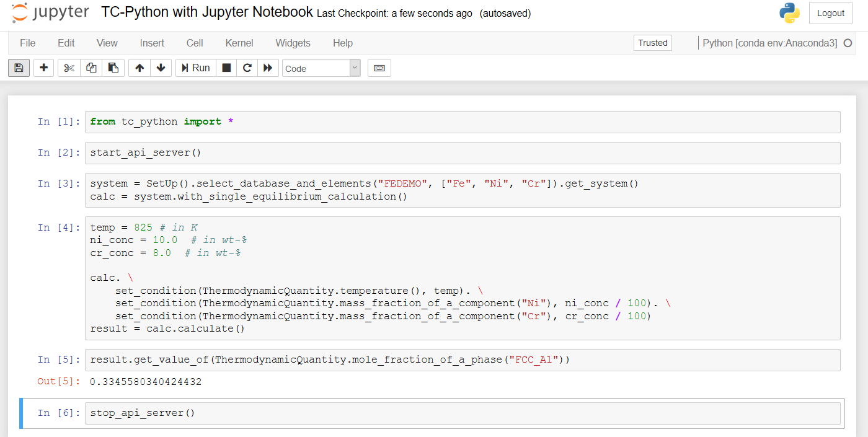The height and width of the screenshot is (437, 868).
Task: Select the start_api_server() cell
Action: (x=463, y=152)
